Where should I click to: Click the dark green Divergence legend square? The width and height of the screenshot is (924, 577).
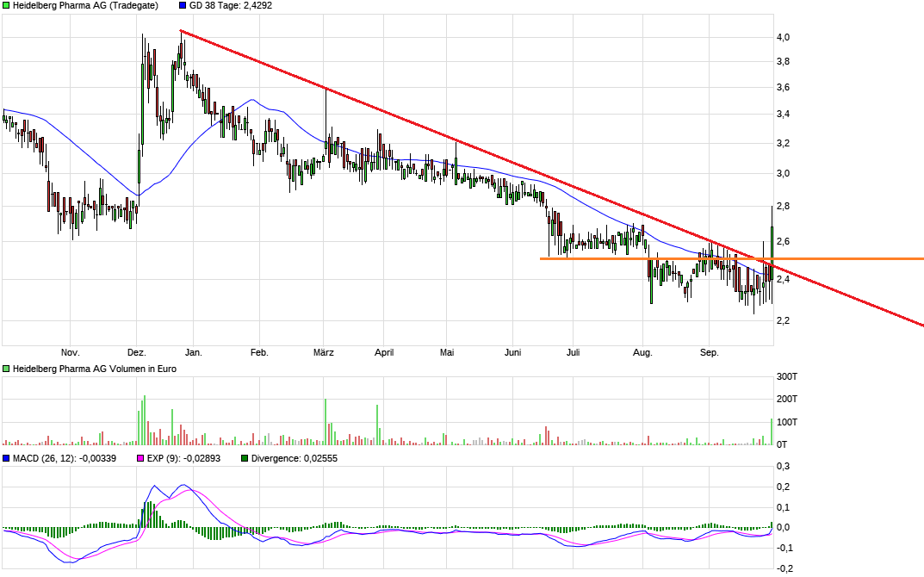pos(243,459)
